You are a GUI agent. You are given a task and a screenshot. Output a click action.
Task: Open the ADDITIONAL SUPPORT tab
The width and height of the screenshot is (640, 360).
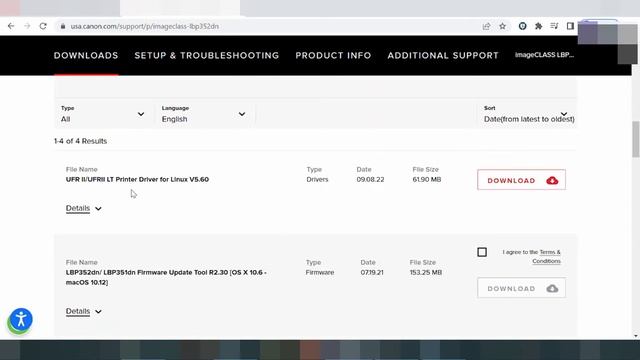(443, 56)
